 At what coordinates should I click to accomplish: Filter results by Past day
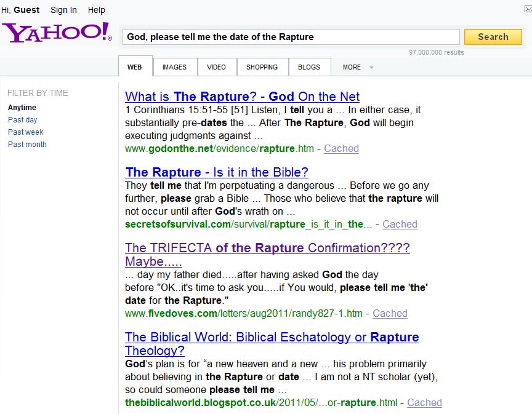[22, 120]
